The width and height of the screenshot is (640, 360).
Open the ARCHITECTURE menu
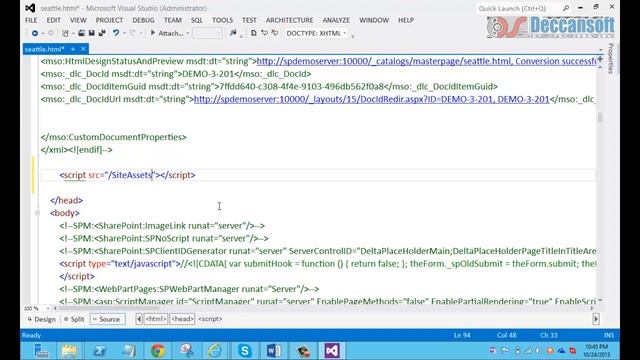[x=290, y=20]
